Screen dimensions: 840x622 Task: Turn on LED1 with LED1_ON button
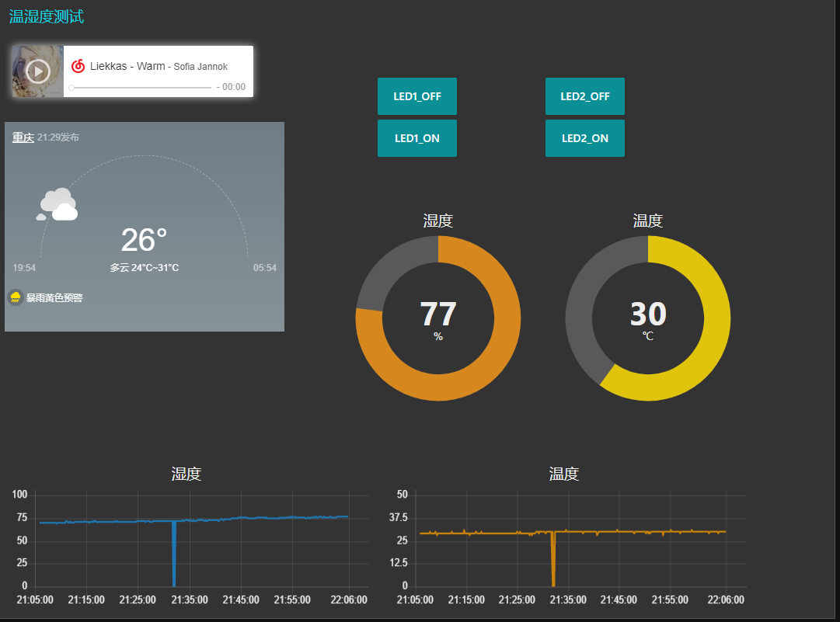click(x=417, y=138)
